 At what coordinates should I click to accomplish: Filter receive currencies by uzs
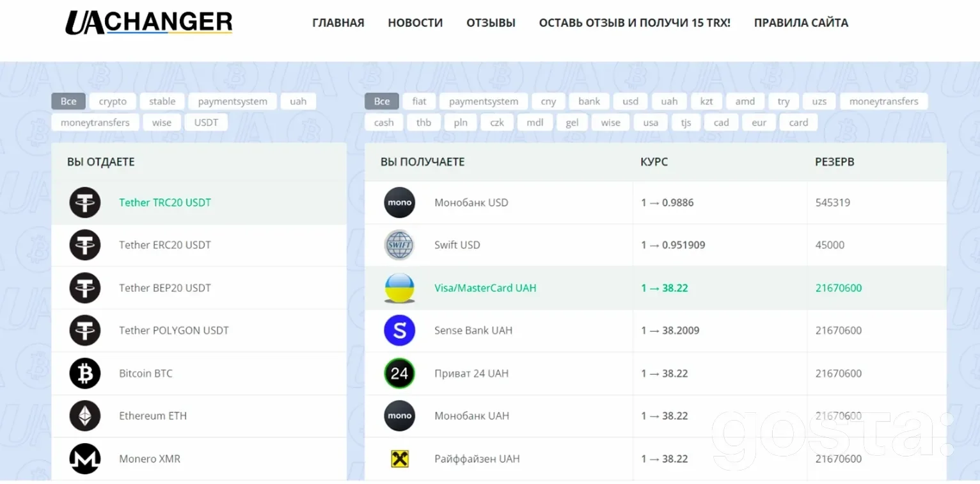coord(819,101)
